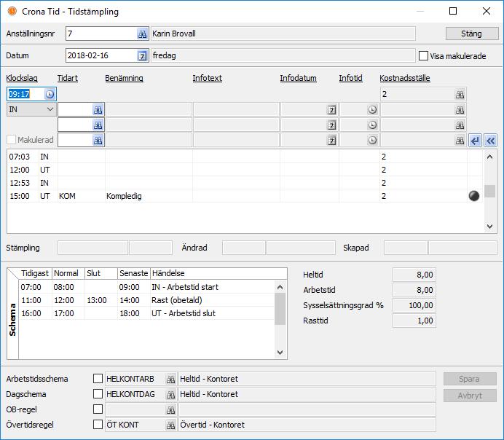Click into the Anställningsnr input field
The width and height of the screenshot is (504, 440).
pyautogui.click(x=101, y=34)
